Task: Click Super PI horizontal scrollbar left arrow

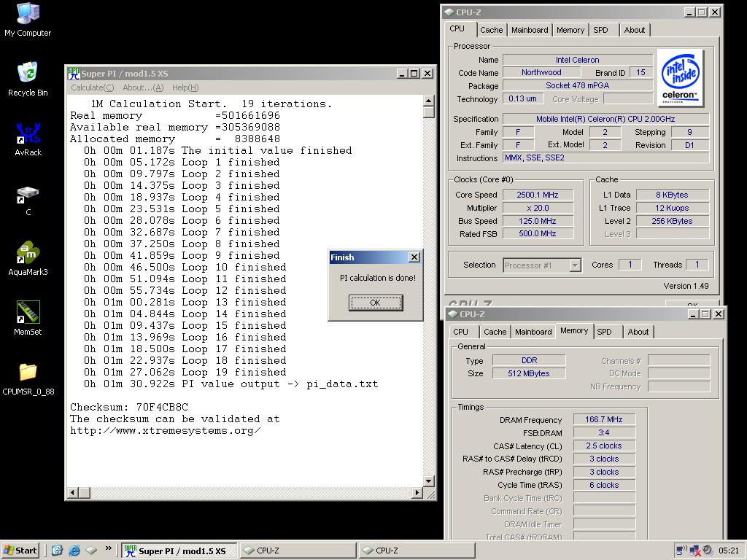Action: (73, 493)
